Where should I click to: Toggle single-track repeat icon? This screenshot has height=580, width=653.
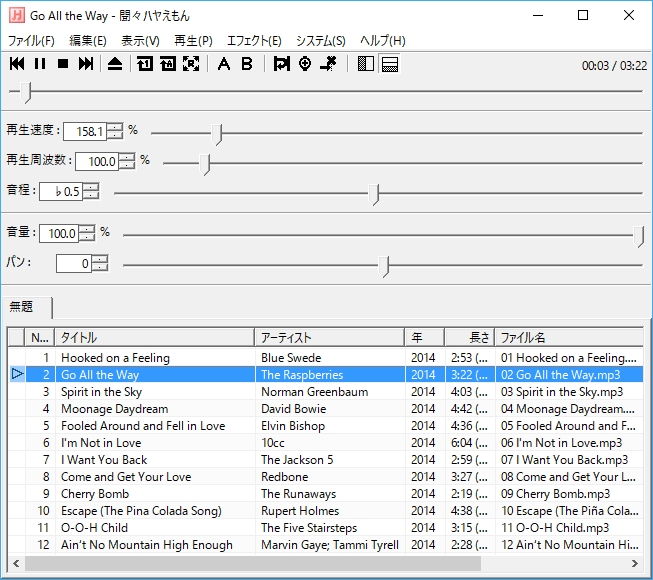145,64
